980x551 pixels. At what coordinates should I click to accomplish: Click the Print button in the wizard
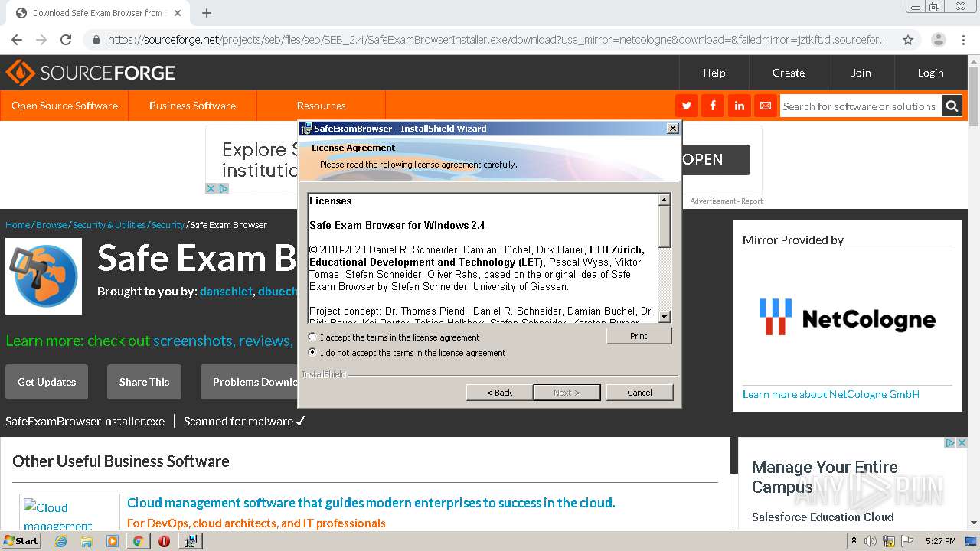pos(639,335)
